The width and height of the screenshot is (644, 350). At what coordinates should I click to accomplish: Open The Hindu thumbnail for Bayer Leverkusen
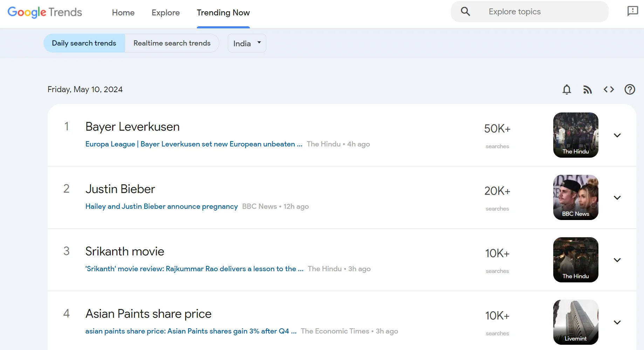(x=576, y=135)
